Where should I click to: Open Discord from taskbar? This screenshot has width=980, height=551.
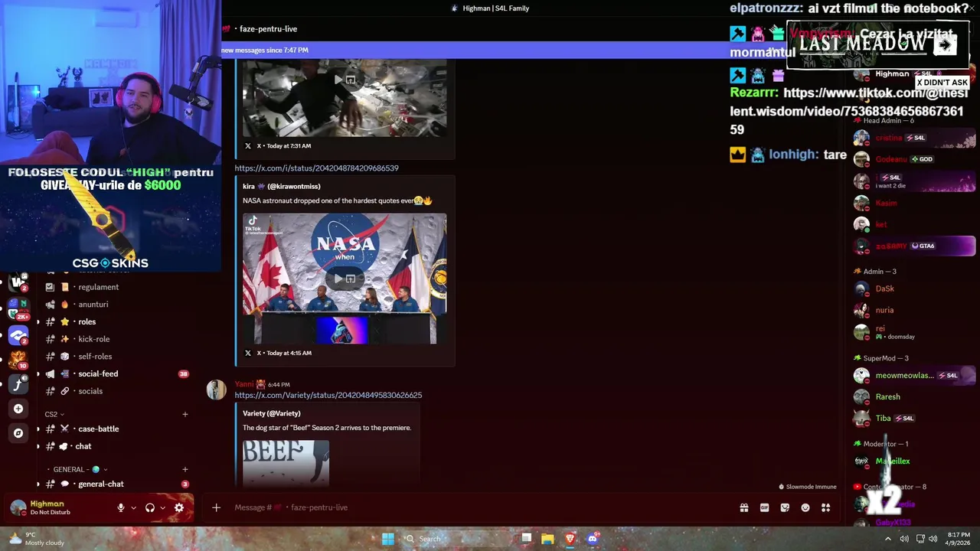click(x=592, y=539)
